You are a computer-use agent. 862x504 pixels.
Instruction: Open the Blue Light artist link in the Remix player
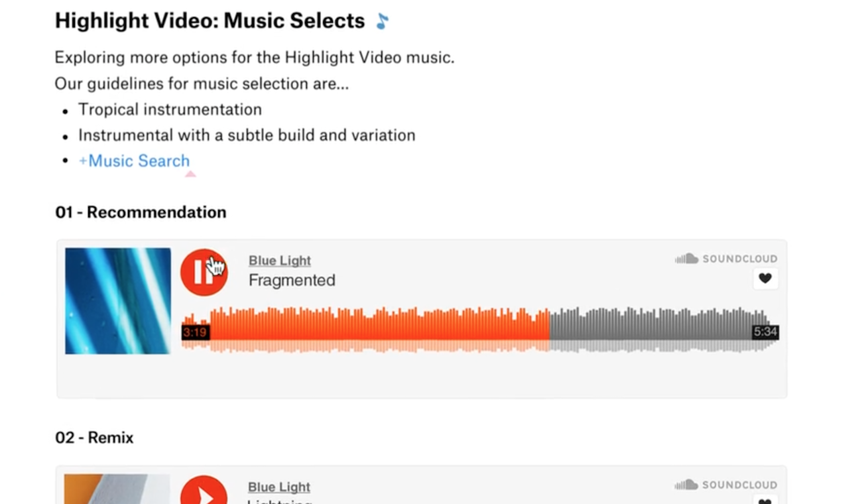[x=279, y=487]
